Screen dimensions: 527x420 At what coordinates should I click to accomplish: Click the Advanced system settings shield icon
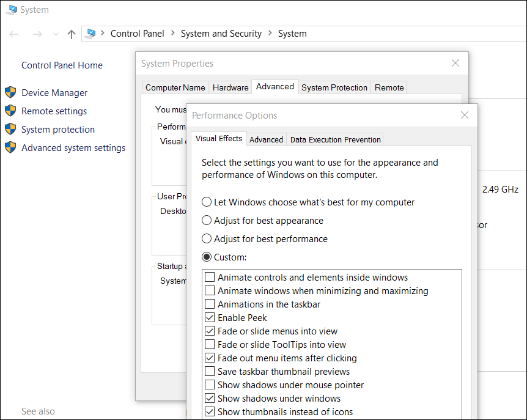[x=10, y=147]
